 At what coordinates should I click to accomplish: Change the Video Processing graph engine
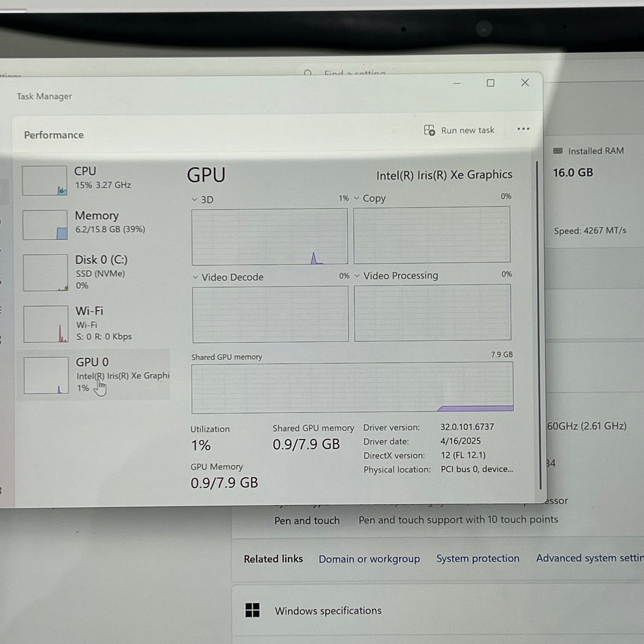click(x=357, y=276)
